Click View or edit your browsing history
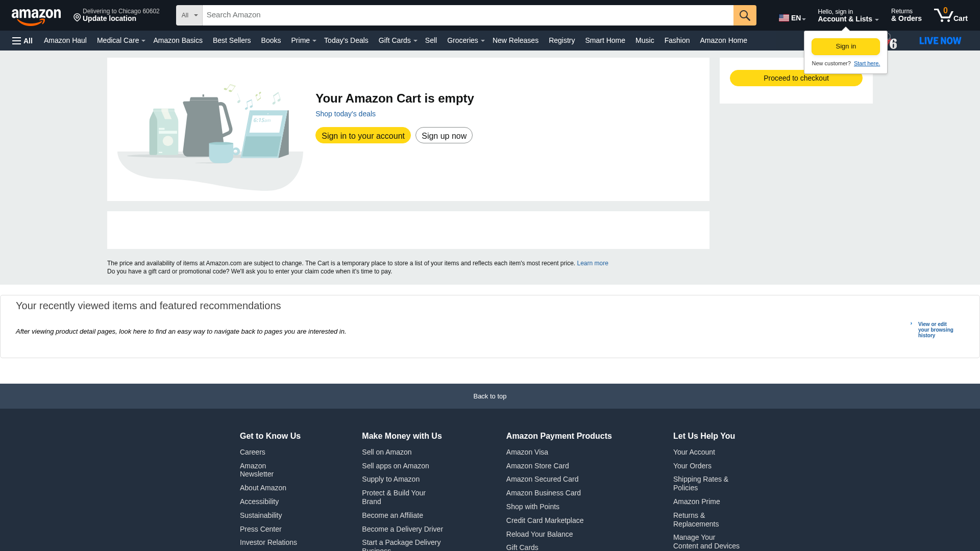The image size is (980, 551). 936,330
